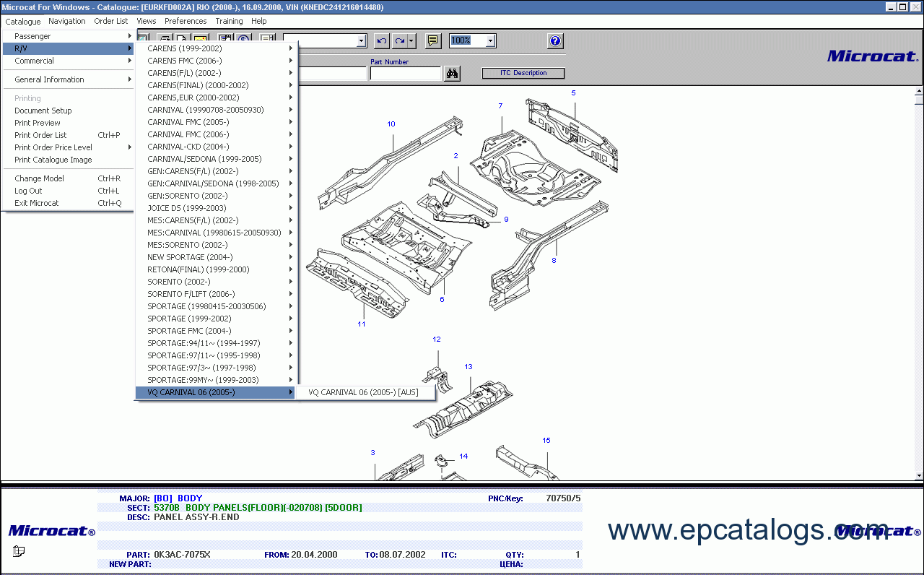Open the yellow note comment icon

coord(433,41)
